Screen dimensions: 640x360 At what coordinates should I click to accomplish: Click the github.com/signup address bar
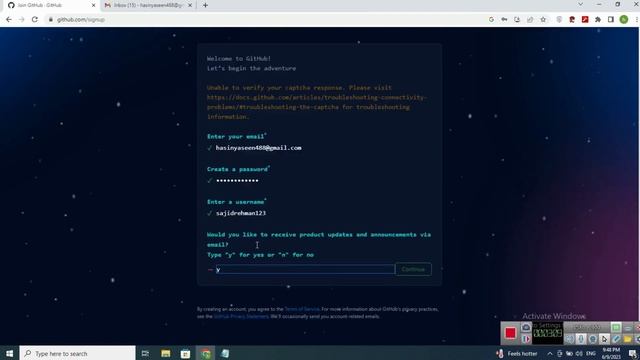(x=81, y=19)
